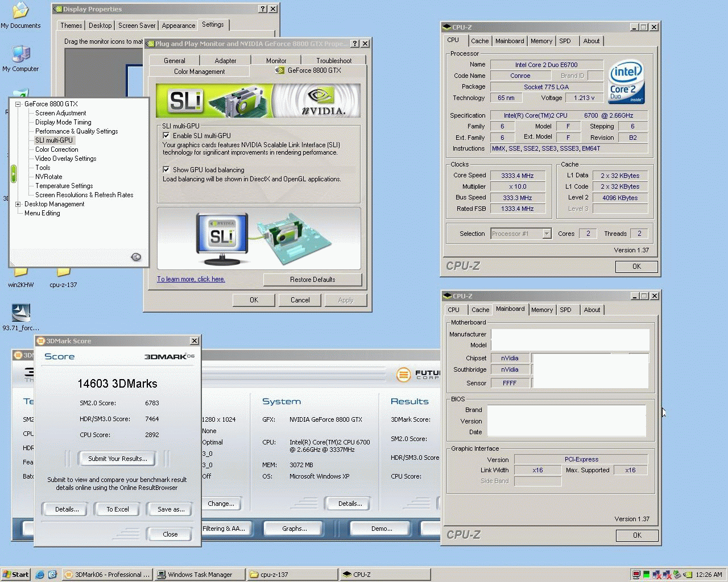Click OK in the upper CPU-Z window

[x=636, y=267]
